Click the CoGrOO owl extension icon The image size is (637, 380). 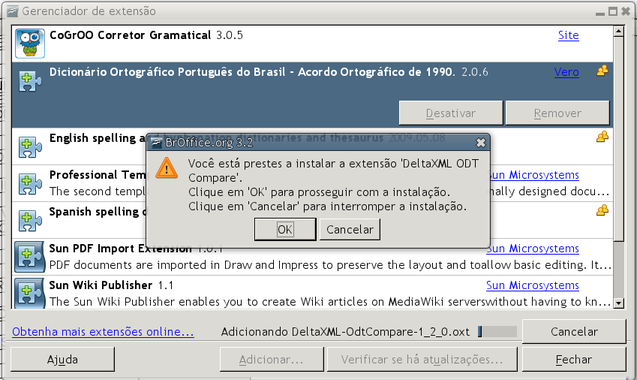[30, 43]
